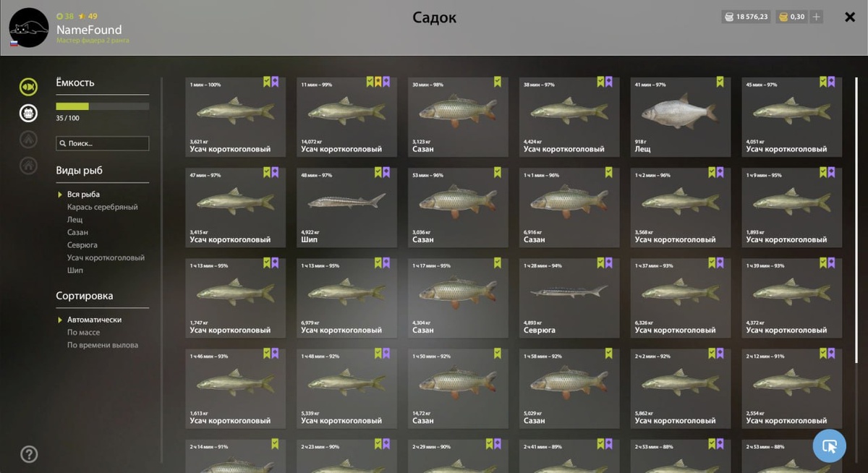The width and height of the screenshot is (868, 473).
Task: Sort fish by catch time
Action: [x=103, y=345]
